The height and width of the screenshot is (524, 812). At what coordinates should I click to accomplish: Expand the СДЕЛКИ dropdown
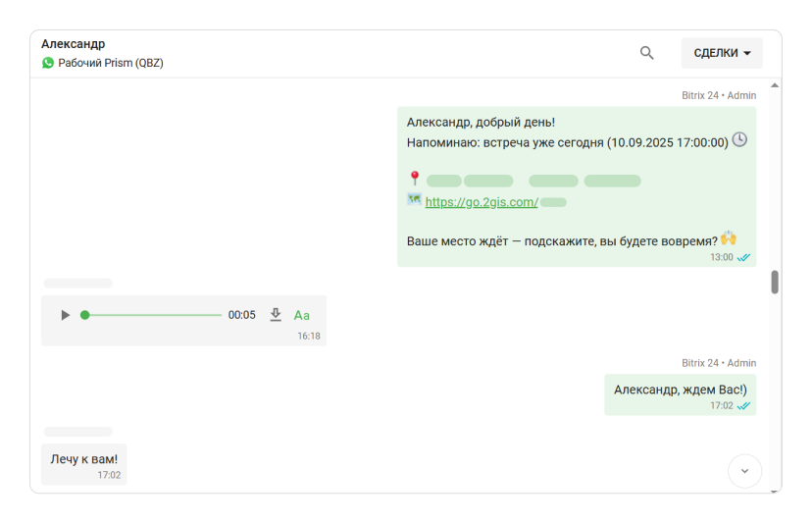coord(722,53)
